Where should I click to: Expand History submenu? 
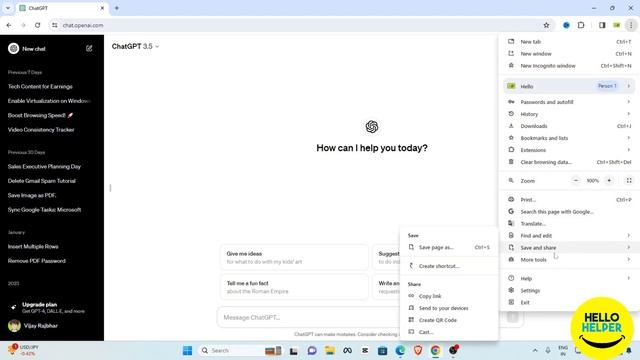pos(569,114)
